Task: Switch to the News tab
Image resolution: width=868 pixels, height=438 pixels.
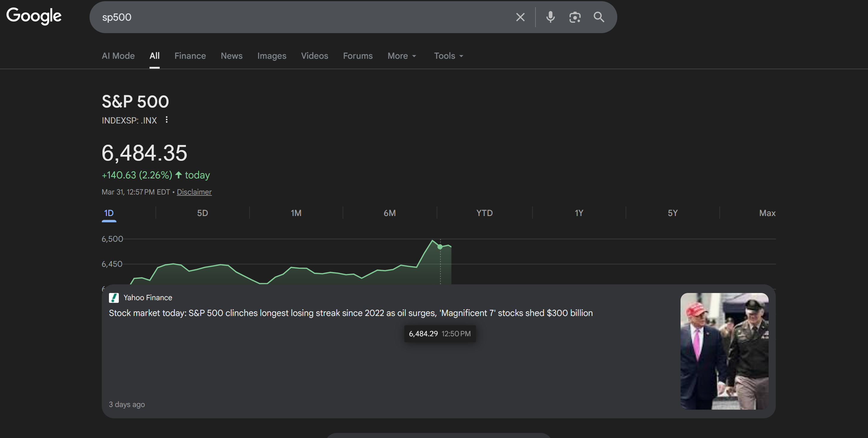Action: click(x=232, y=56)
